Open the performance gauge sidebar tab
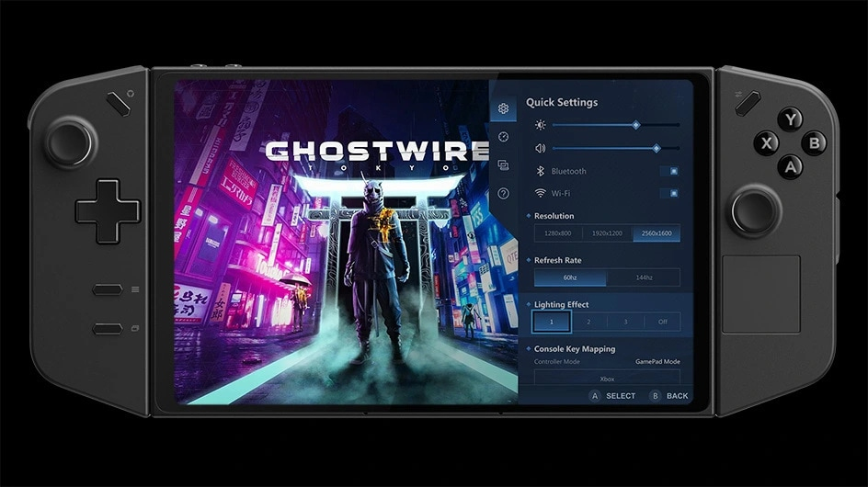Image resolution: width=868 pixels, height=487 pixels. coord(503,137)
